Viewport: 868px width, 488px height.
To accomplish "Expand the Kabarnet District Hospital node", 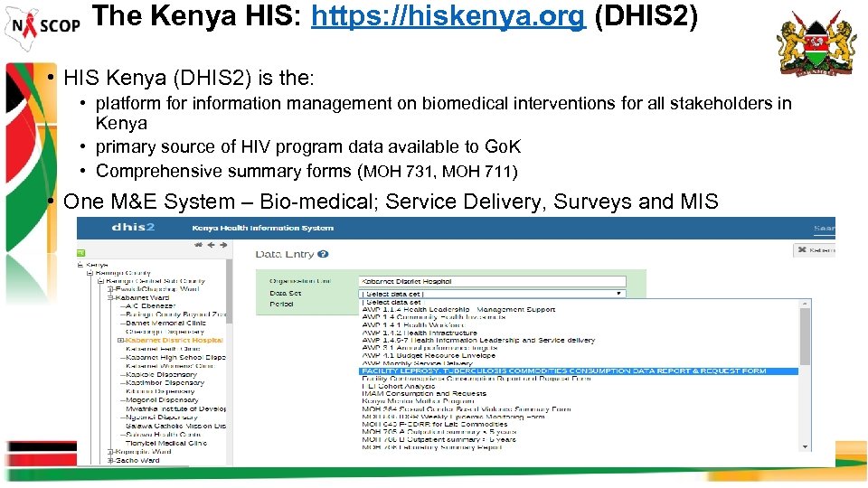I will (x=120, y=341).
